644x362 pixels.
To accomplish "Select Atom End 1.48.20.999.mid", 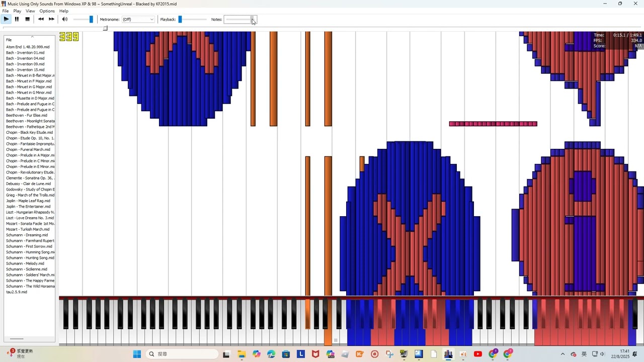I will coord(28,47).
